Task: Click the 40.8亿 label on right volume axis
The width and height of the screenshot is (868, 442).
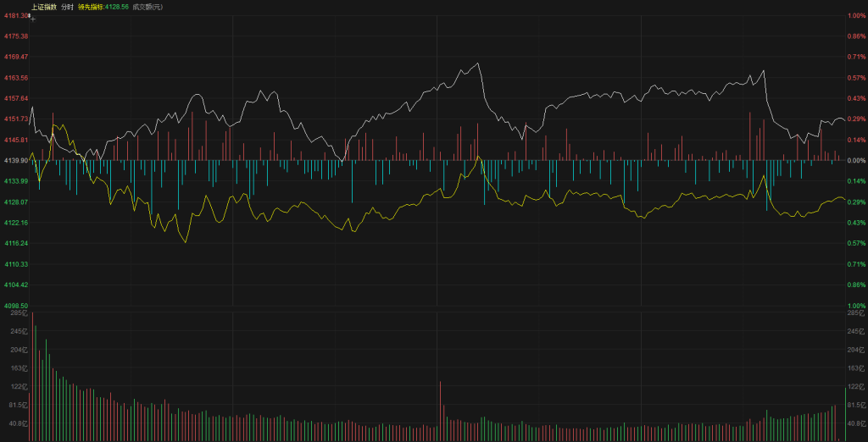Action: tap(855, 423)
